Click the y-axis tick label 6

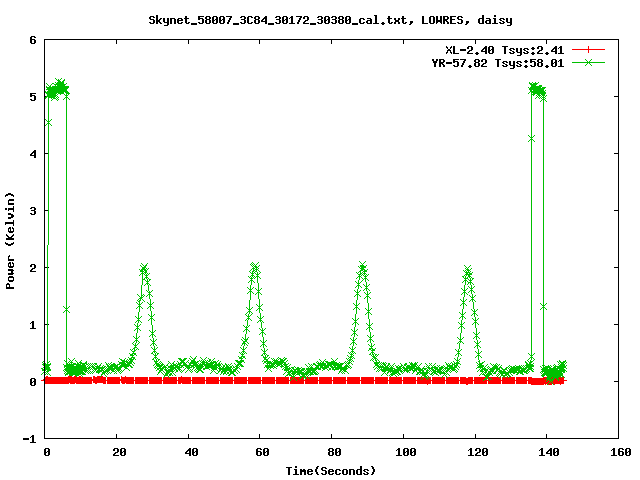33,41
